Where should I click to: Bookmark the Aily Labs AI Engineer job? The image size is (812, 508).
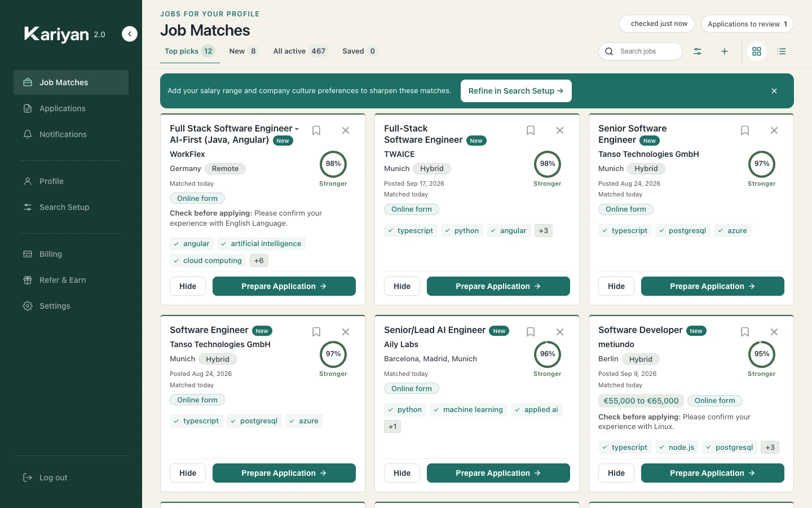point(531,332)
